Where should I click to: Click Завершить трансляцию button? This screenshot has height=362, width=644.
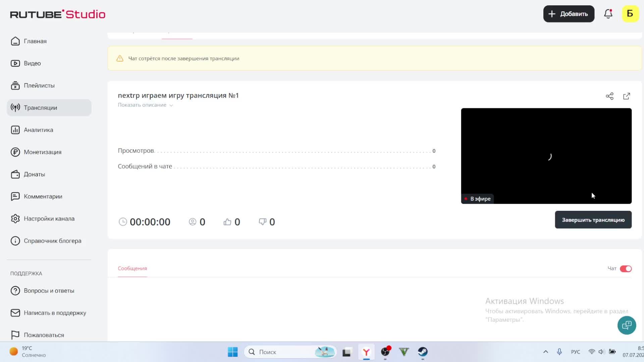(x=593, y=220)
